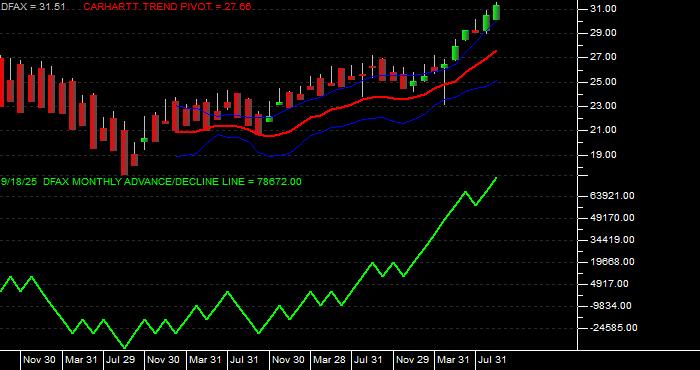This screenshot has width=700, height=370.
Task: Click the 34419.00 axis value
Action: 612,240
